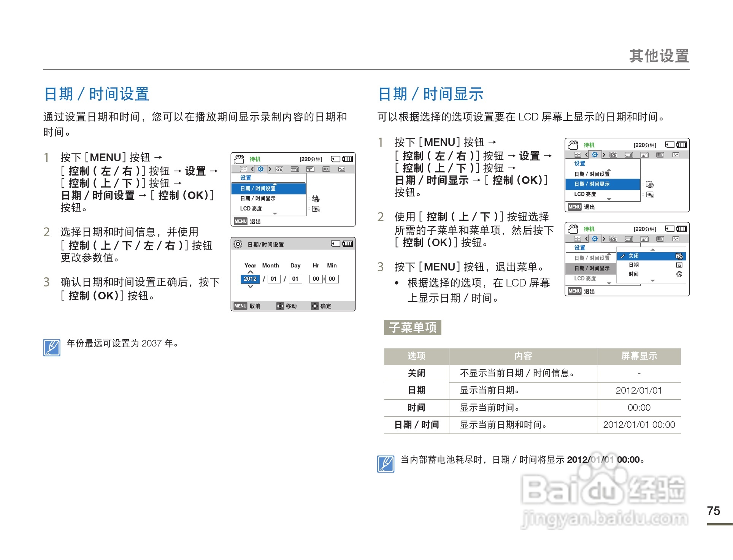Toggle the checkmark next to 关闭 option
The height and width of the screenshot is (560, 733).
tap(622, 257)
